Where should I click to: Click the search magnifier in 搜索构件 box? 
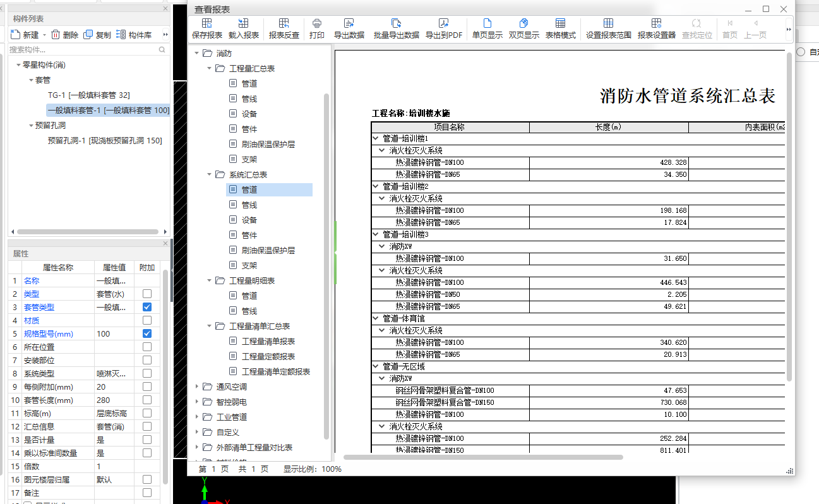point(162,49)
